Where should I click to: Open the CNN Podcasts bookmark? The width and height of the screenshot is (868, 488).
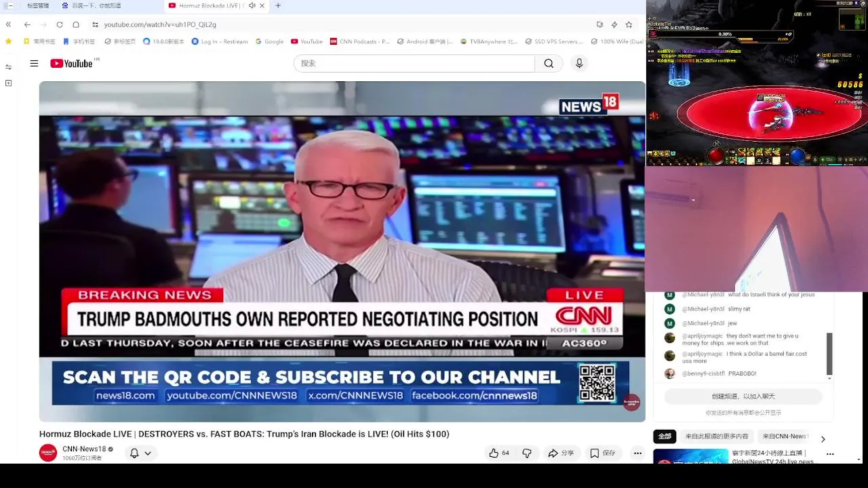click(360, 41)
